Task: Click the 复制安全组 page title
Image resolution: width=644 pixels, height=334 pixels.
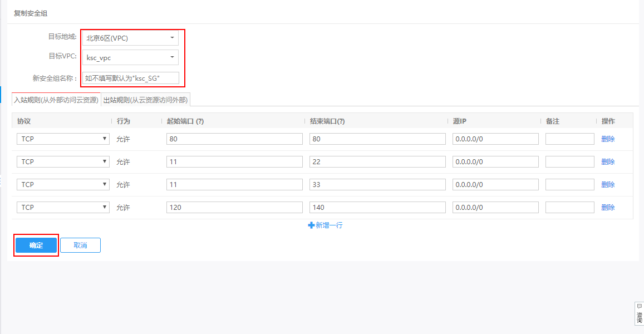Action: coord(31,13)
